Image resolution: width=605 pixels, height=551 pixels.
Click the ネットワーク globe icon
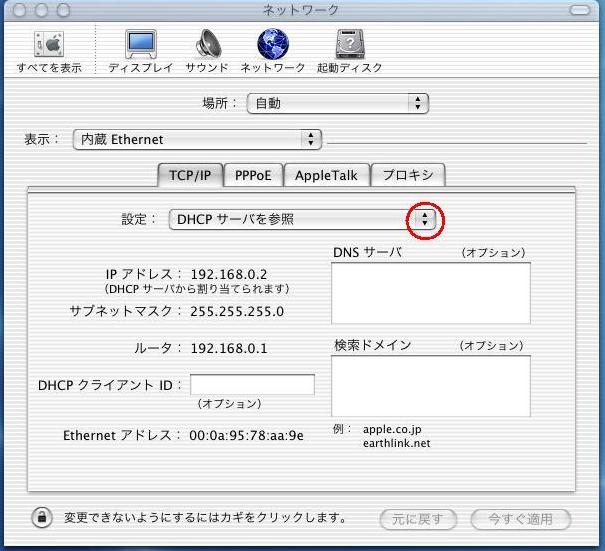coord(273,51)
